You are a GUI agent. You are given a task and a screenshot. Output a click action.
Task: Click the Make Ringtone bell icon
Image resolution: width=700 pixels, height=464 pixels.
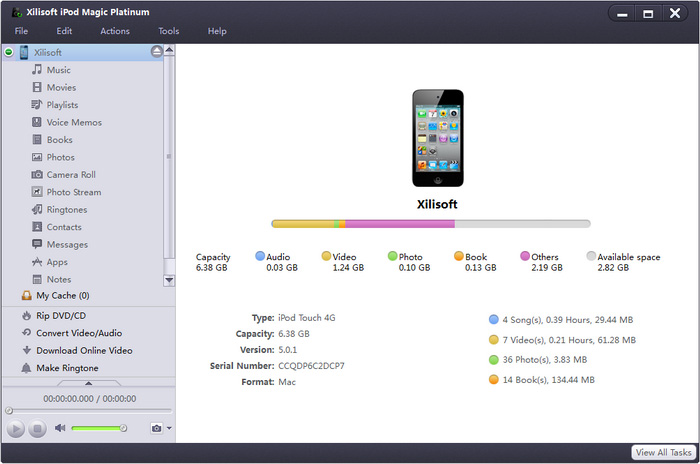[26, 368]
